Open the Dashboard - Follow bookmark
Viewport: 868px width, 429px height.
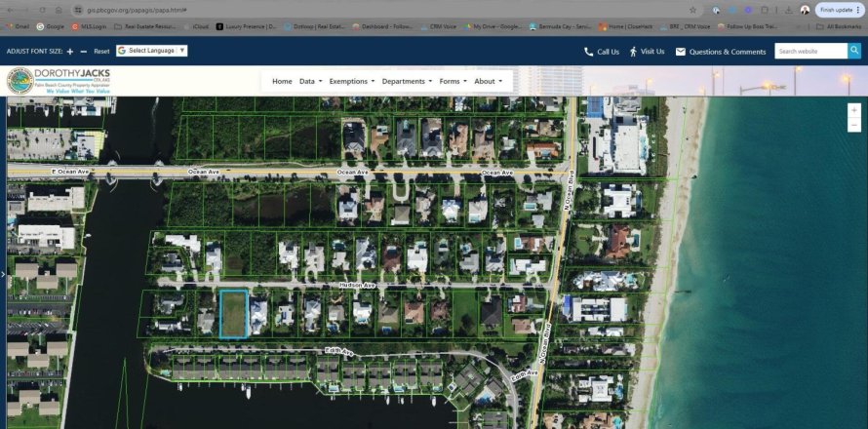click(383, 26)
